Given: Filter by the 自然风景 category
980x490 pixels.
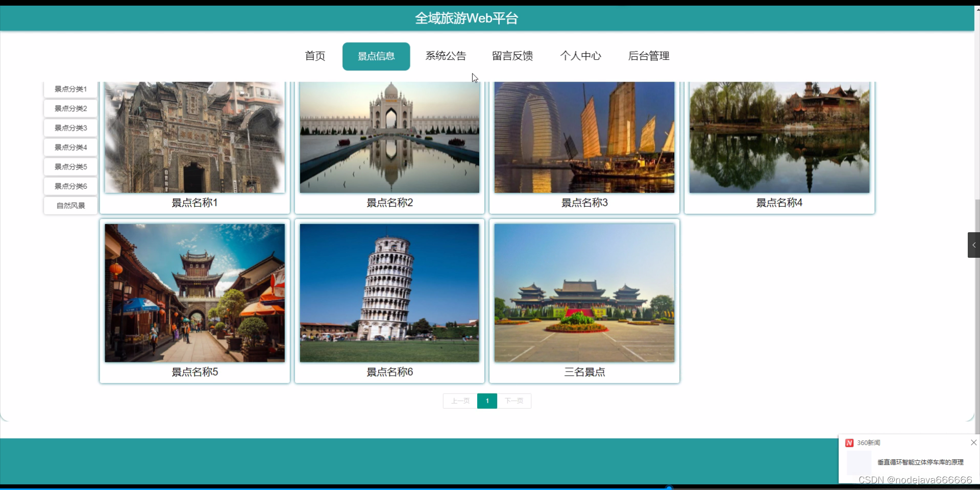Looking at the screenshot, I should pos(70,205).
